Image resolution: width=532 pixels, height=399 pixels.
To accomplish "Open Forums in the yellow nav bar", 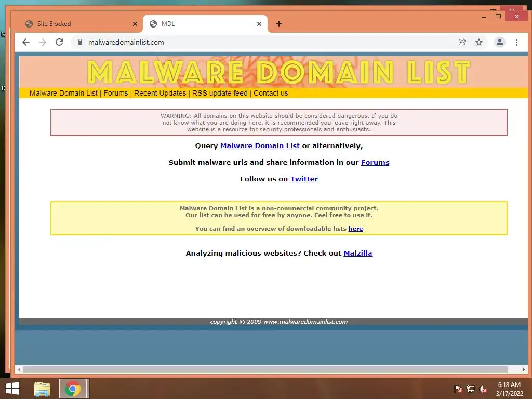I will coord(116,93).
